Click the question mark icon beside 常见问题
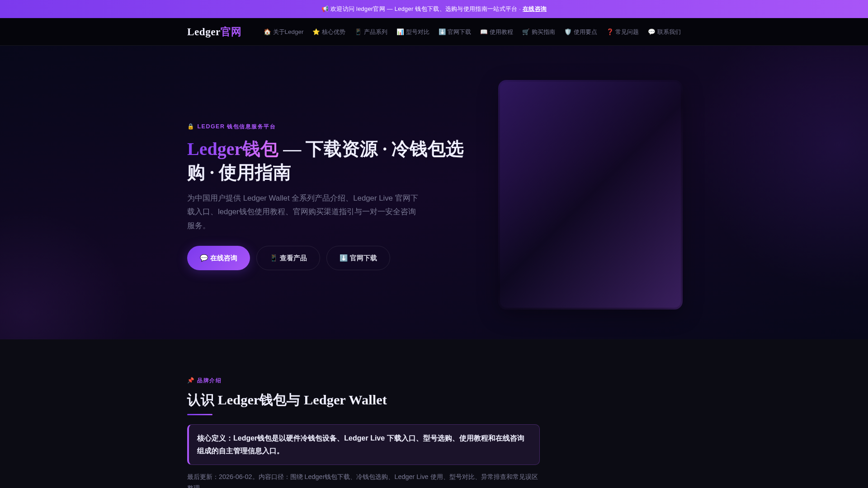 609,32
